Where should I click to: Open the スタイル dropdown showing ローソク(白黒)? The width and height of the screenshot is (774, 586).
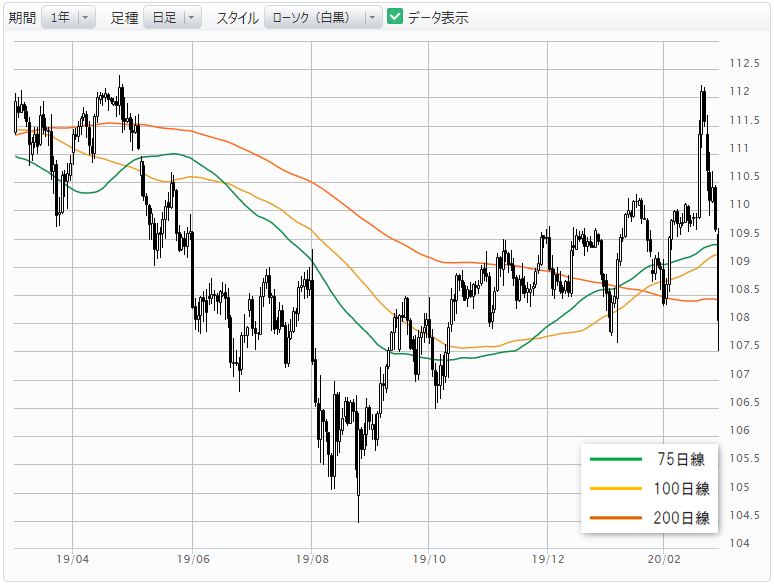323,18
